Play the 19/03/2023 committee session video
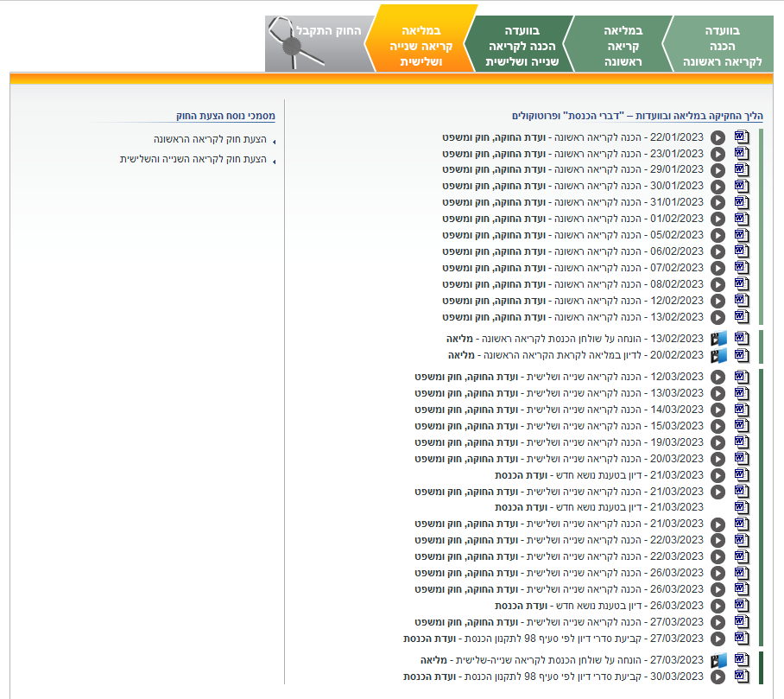This screenshot has width=784, height=699. 718,442
